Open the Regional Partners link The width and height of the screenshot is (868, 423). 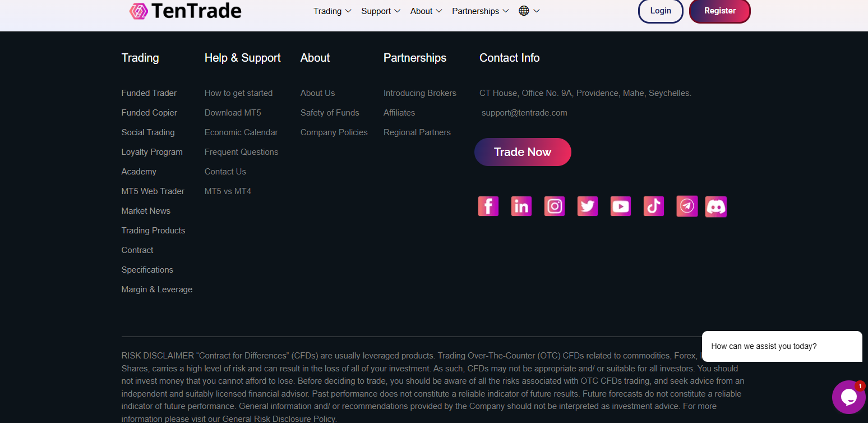(417, 132)
